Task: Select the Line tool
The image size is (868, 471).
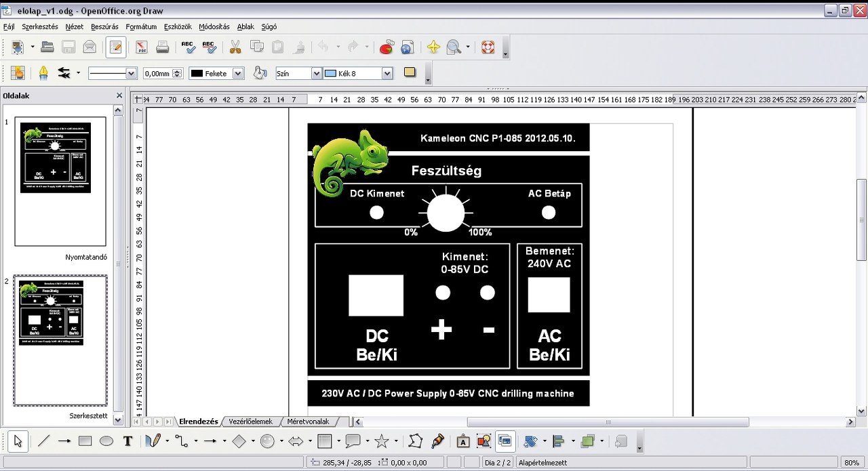Action: (x=43, y=441)
